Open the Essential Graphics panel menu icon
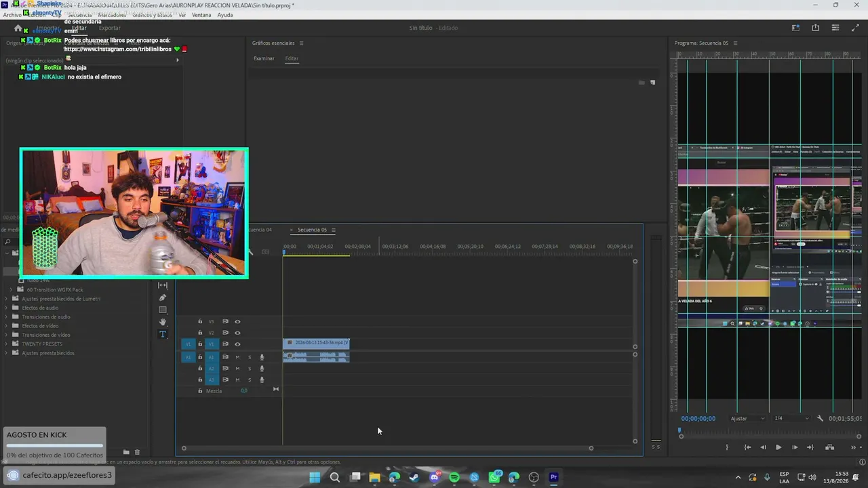The image size is (868, 488). coord(302,43)
